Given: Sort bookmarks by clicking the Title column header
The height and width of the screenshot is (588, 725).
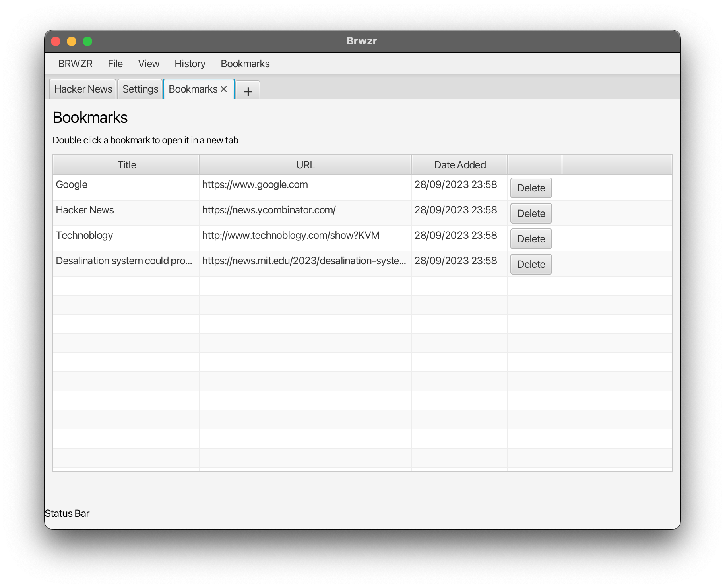Looking at the screenshot, I should [x=126, y=164].
